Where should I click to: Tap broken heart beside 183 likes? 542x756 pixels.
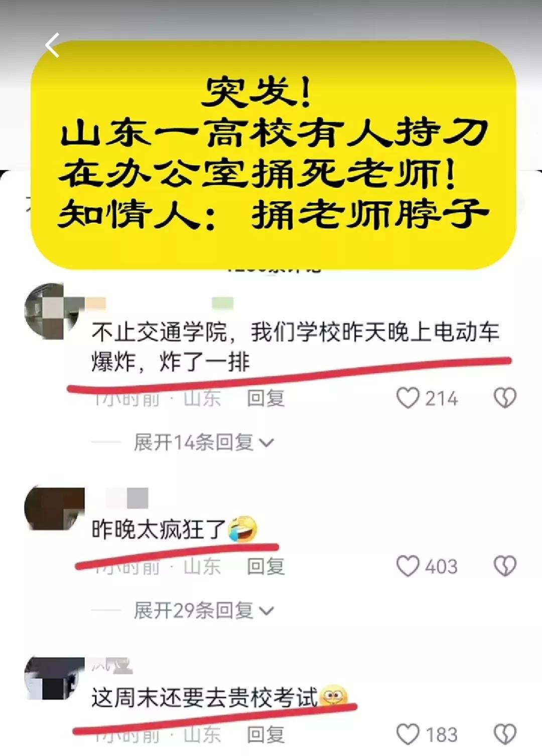pyautogui.click(x=505, y=734)
